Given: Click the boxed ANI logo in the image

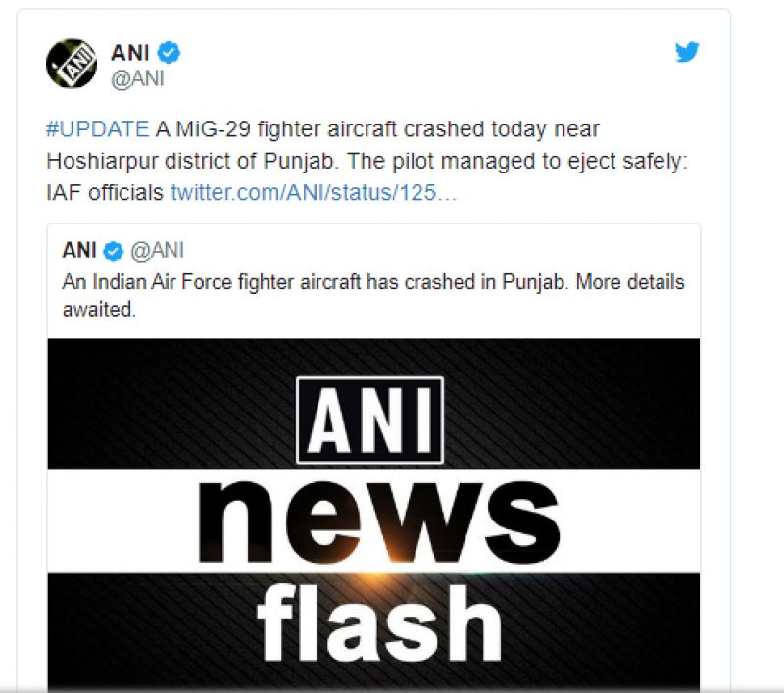Looking at the screenshot, I should 370,420.
